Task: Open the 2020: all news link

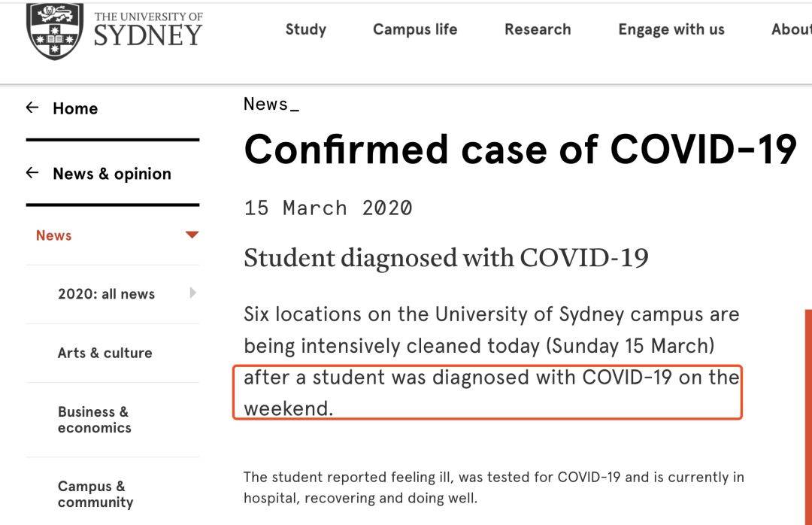Action: pos(106,294)
